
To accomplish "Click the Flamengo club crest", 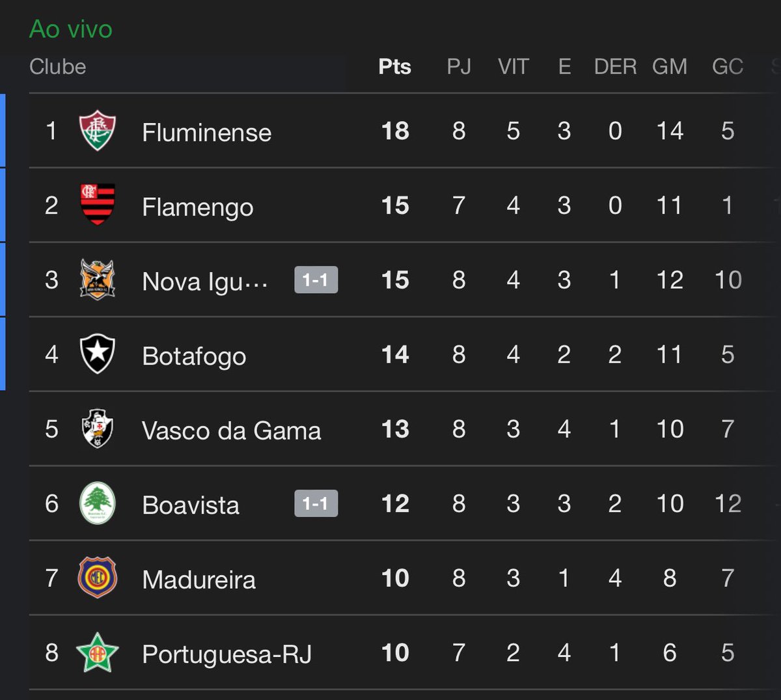I will (x=97, y=205).
